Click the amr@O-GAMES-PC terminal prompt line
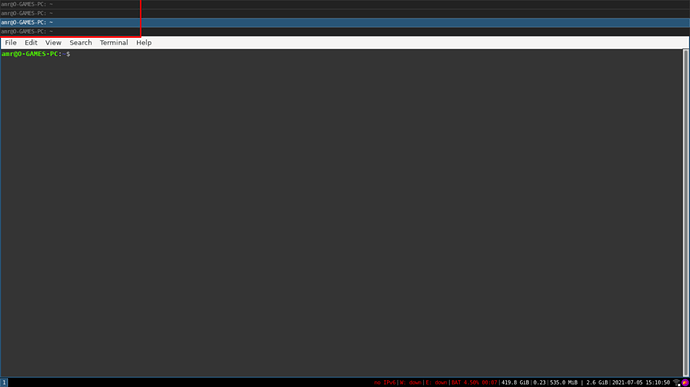The width and height of the screenshot is (690, 387). [x=36, y=54]
